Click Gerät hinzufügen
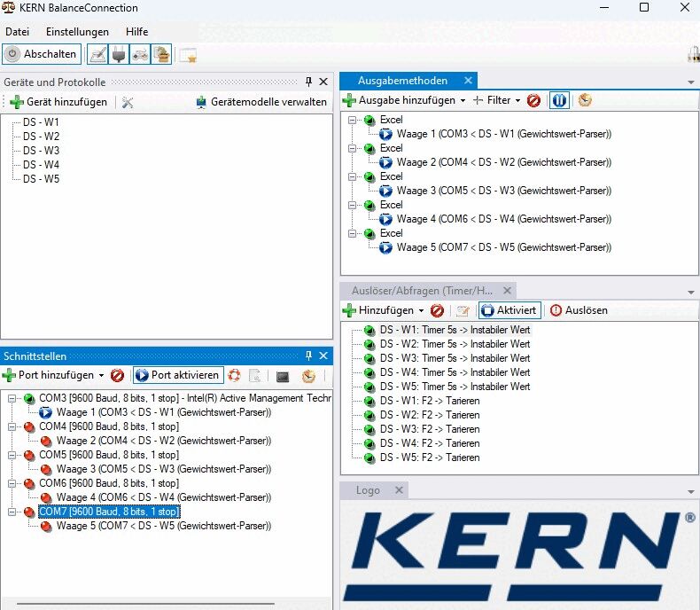This screenshot has width=700, height=610. coord(58,102)
